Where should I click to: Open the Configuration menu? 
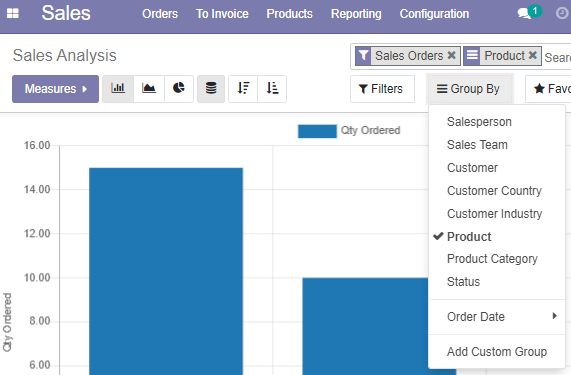click(x=434, y=14)
